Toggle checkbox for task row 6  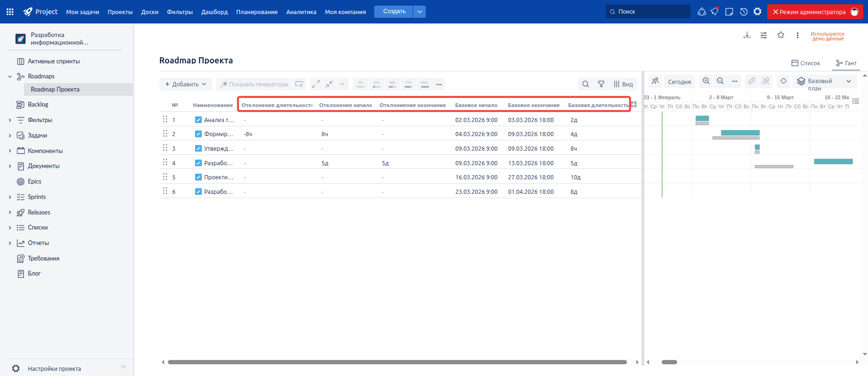[x=198, y=192]
